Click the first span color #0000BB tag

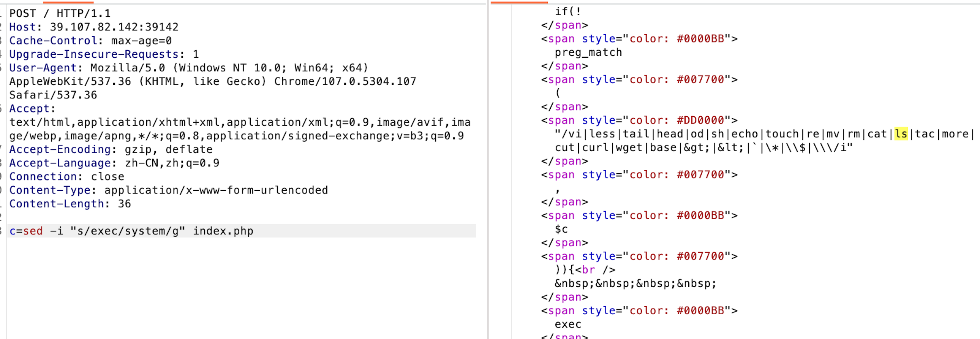tap(640, 39)
